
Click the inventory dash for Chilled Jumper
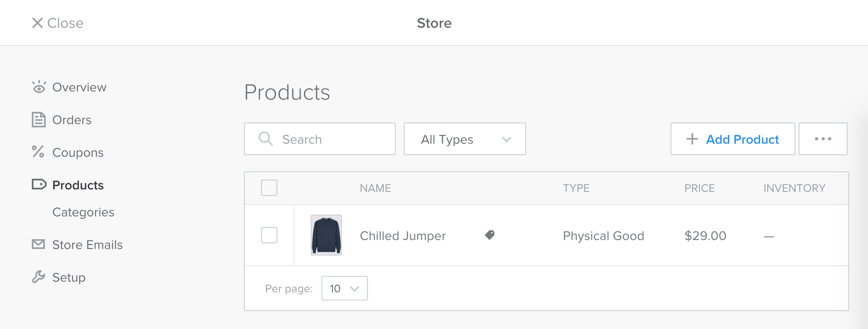point(769,236)
